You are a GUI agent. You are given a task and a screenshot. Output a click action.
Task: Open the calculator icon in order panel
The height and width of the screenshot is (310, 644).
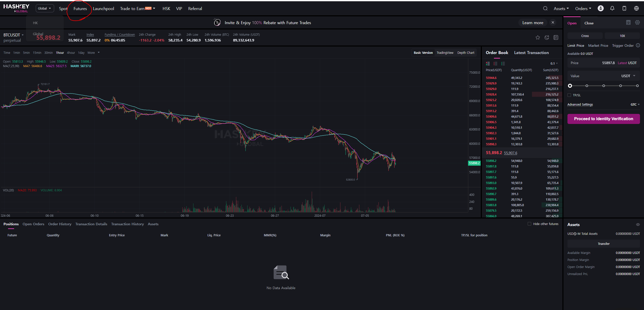pos(628,22)
